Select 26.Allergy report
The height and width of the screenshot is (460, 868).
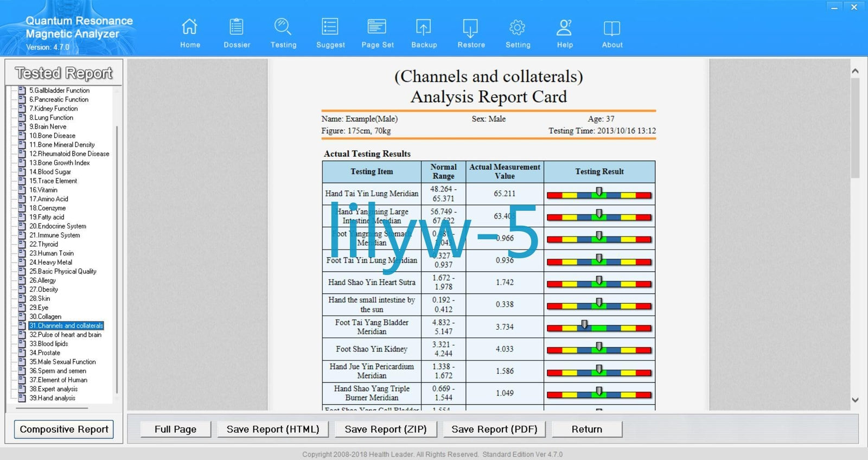[x=42, y=280]
